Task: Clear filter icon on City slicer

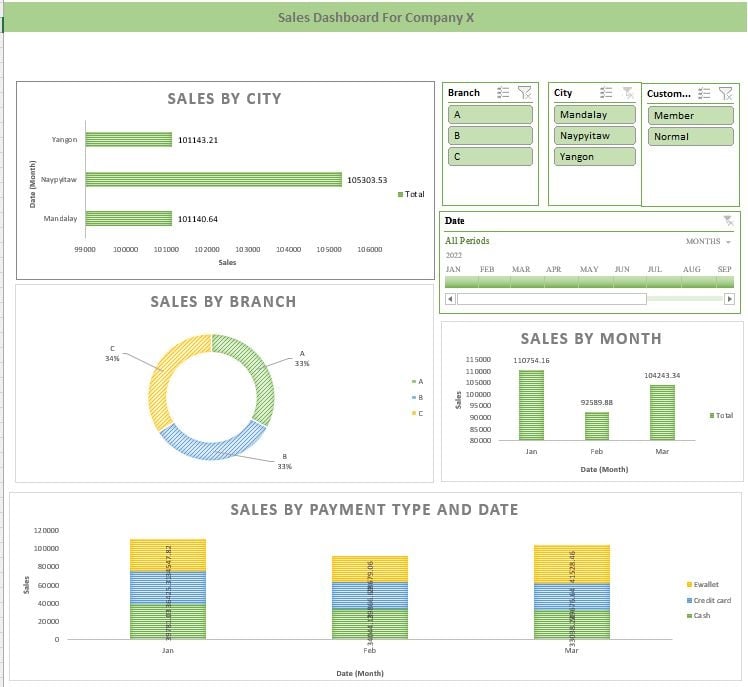Action: pos(628,92)
